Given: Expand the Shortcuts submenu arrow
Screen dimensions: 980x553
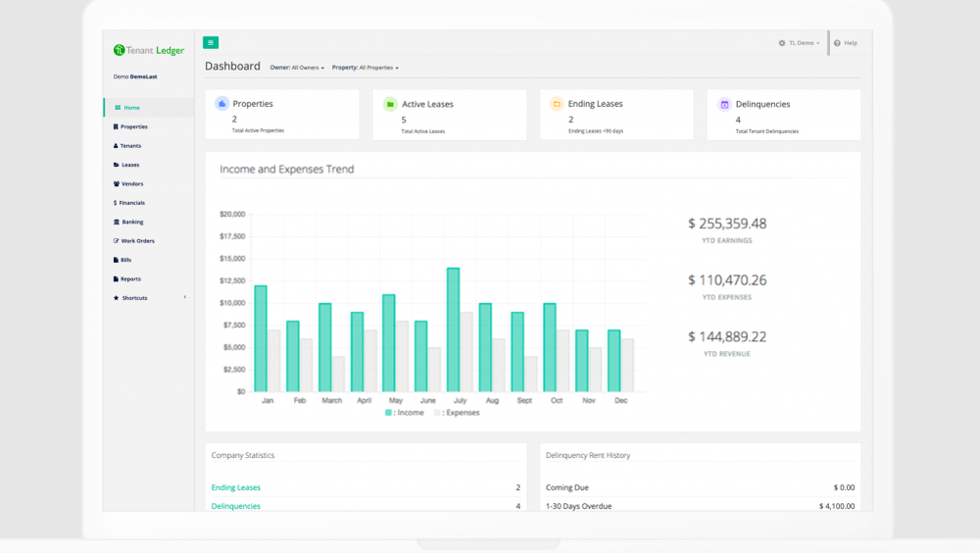Looking at the screenshot, I should (185, 297).
